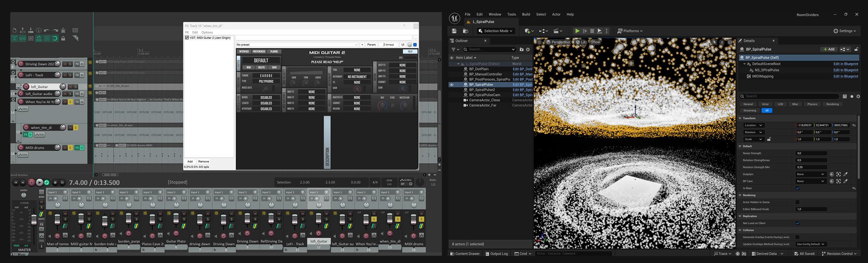
Task: Toggle the Is Main checkbox
Action: pyautogui.click(x=798, y=189)
